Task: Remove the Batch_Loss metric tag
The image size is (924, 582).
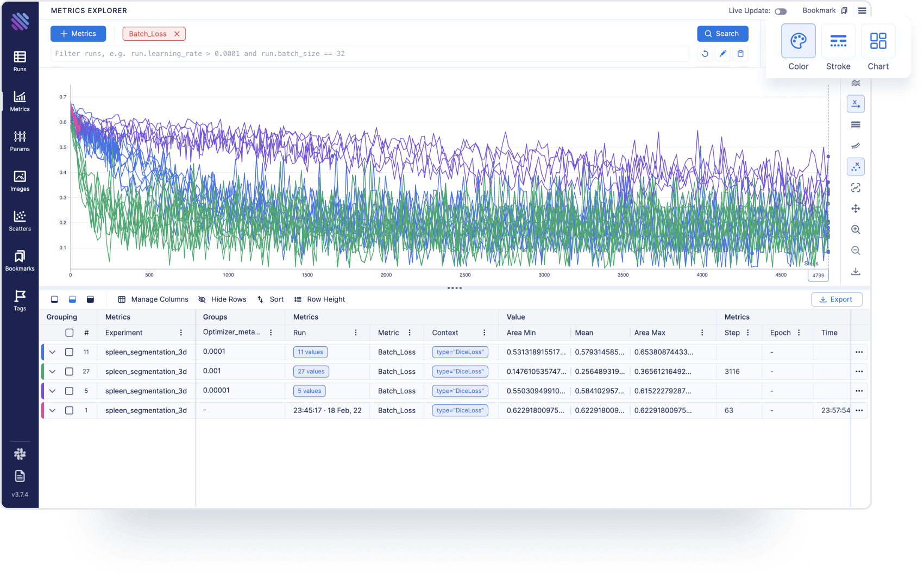Action: click(x=177, y=34)
